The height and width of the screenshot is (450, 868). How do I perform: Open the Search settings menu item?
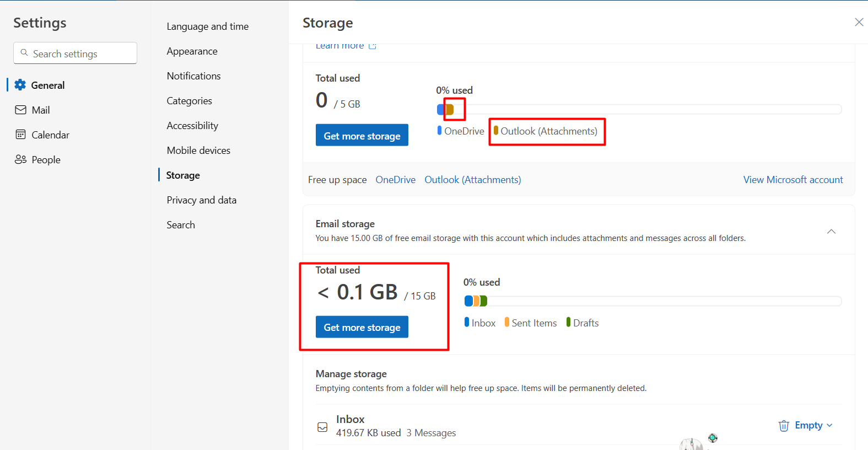[181, 225]
